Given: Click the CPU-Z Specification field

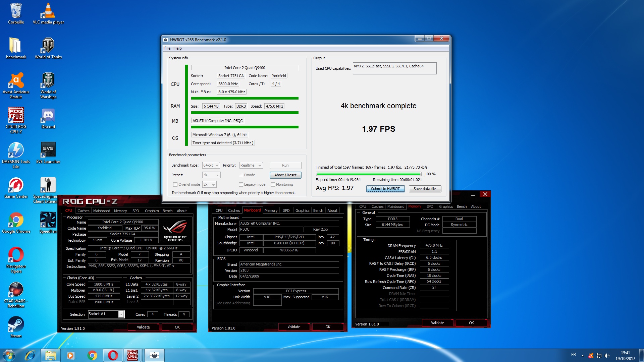Looking at the screenshot, I should pyautogui.click(x=139, y=248).
